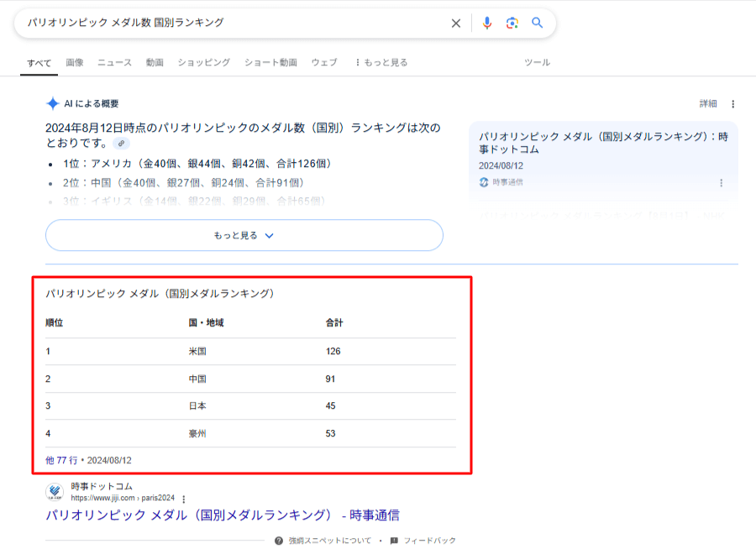Click the 強調スニペットについて link

(x=330, y=541)
